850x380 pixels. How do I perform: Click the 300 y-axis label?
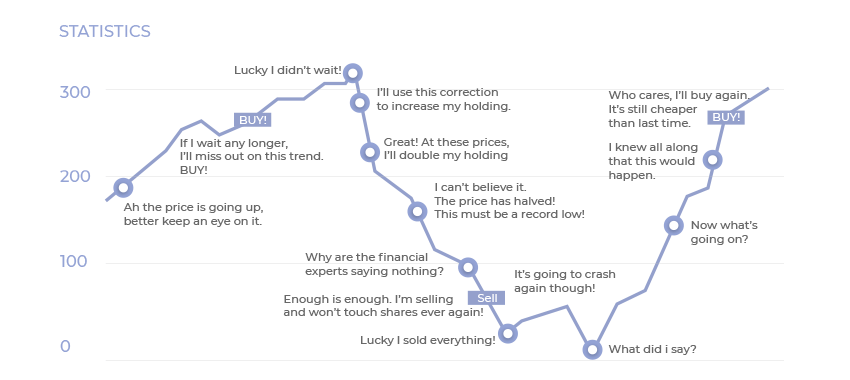(x=75, y=92)
